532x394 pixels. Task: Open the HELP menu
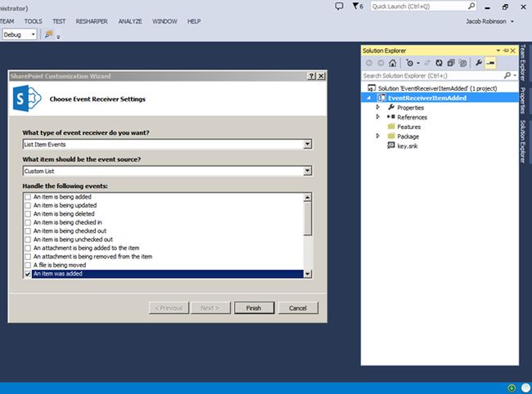coord(194,21)
